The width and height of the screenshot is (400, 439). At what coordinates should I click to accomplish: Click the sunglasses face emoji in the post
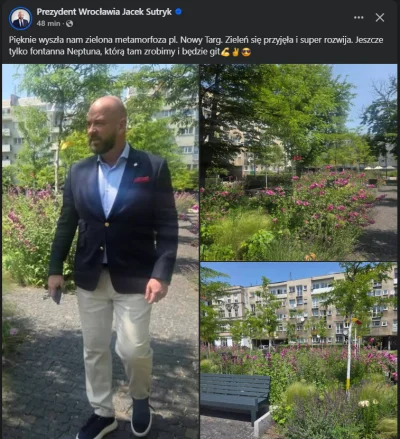pos(246,52)
